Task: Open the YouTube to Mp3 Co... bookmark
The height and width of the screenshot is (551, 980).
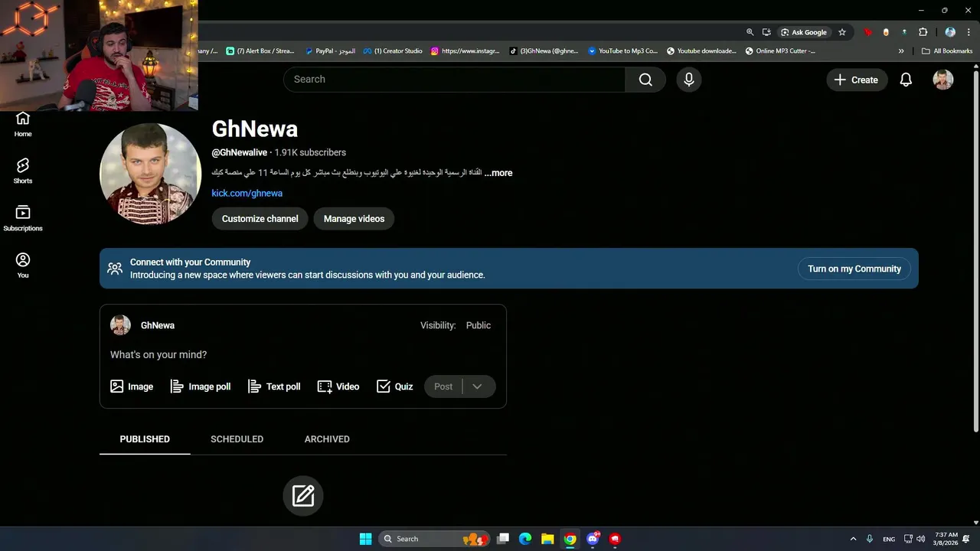Action: [622, 51]
